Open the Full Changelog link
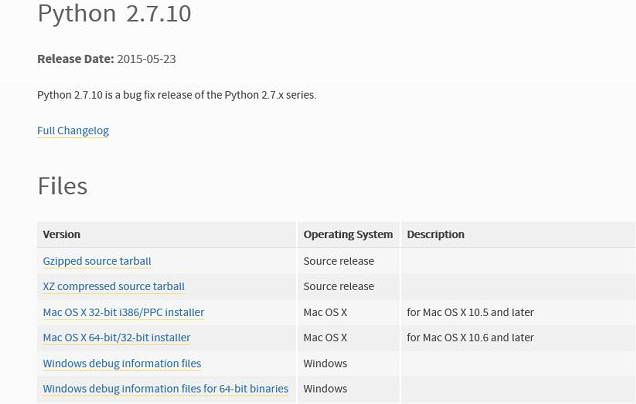This screenshot has height=404, width=636. coord(73,131)
